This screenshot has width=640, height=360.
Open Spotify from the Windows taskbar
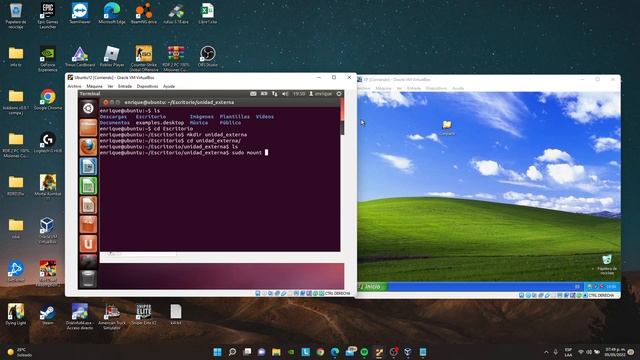point(364,352)
